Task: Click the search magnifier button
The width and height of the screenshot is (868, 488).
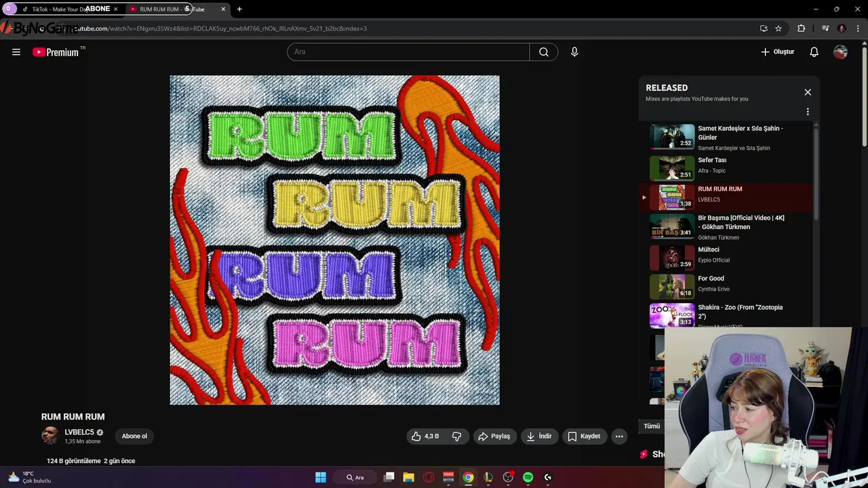Action: 544,52
